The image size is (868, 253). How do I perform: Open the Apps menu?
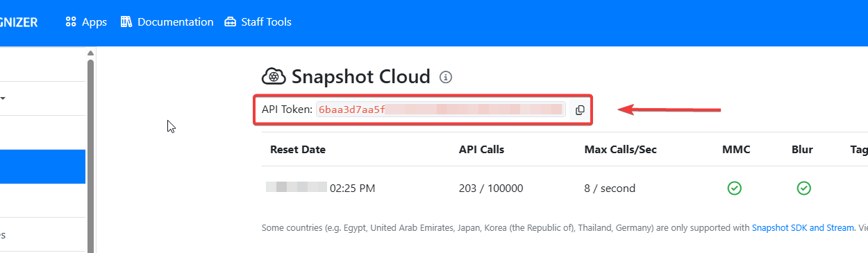(x=86, y=22)
